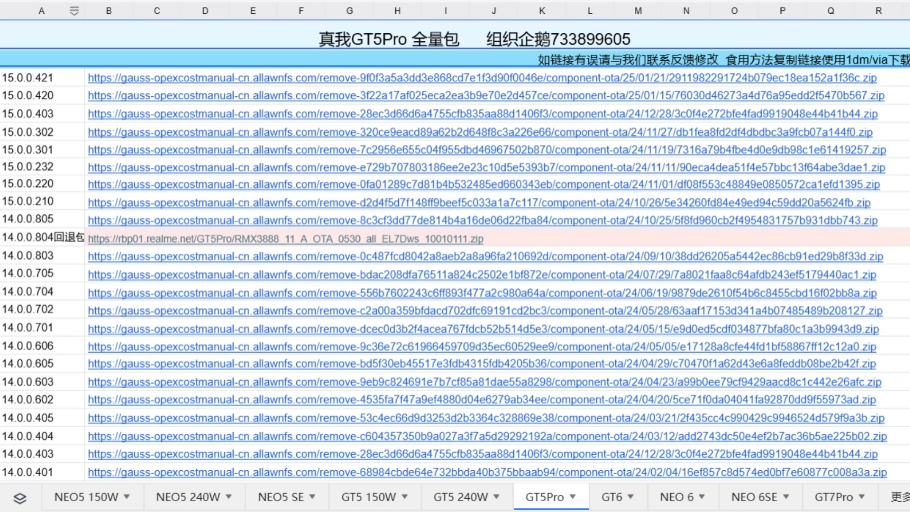
Task: Select cell containing 14.0.0.606
Action: [x=42, y=346]
